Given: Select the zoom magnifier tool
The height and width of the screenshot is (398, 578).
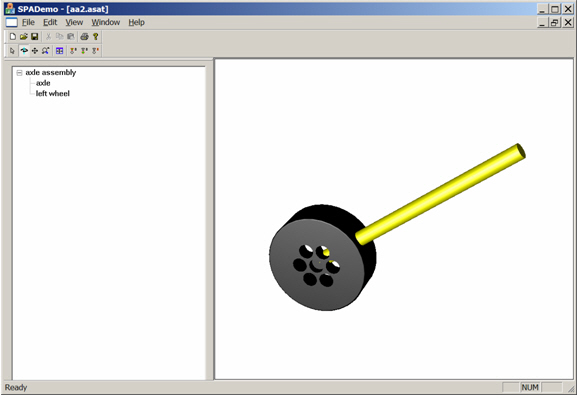Looking at the screenshot, I should (45, 51).
